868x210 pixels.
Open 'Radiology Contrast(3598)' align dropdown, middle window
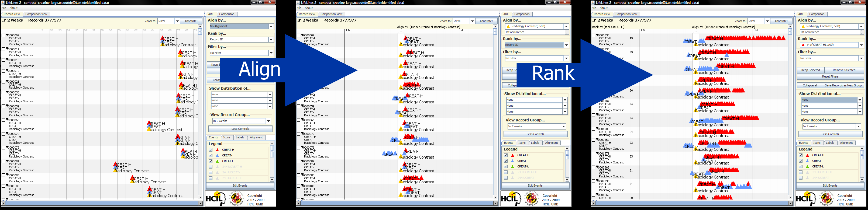tap(536, 26)
